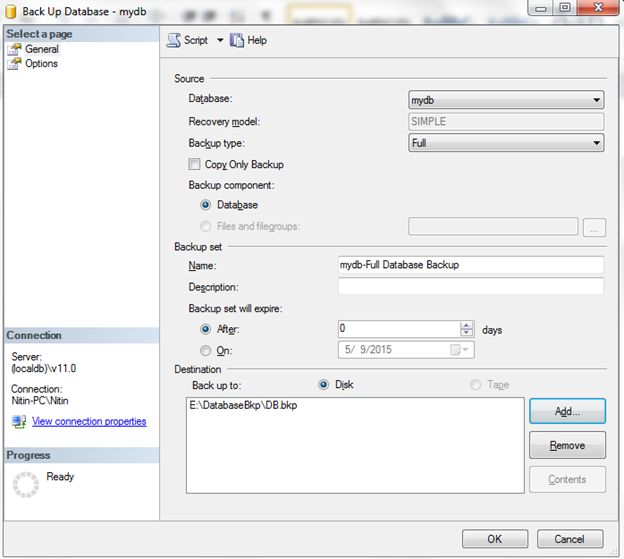
Task: Click the Connection section header
Action: pos(82,335)
